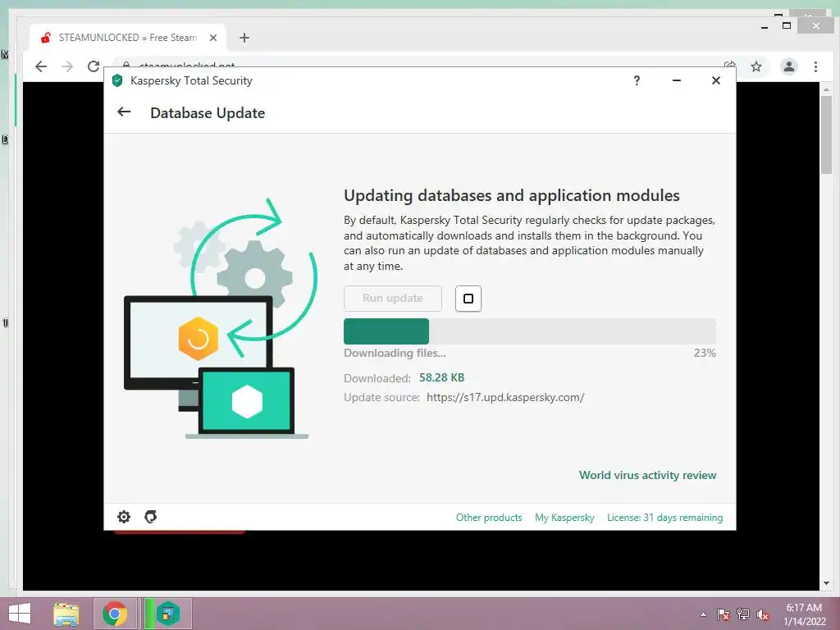
Task: Open network tray icon
Action: click(x=743, y=614)
